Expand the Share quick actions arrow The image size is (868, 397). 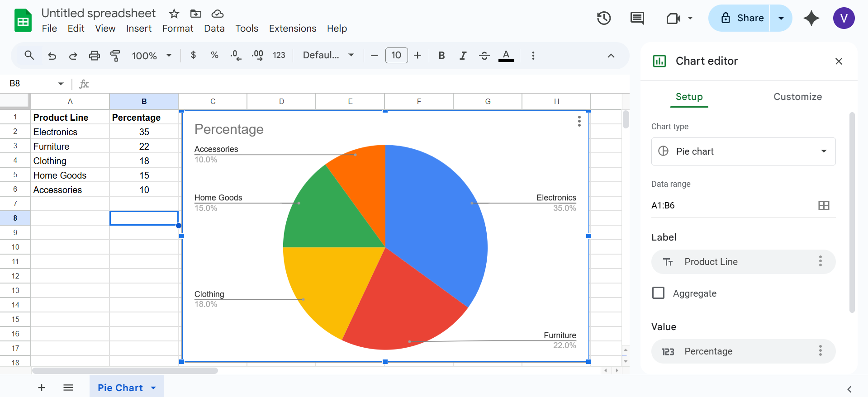(781, 18)
